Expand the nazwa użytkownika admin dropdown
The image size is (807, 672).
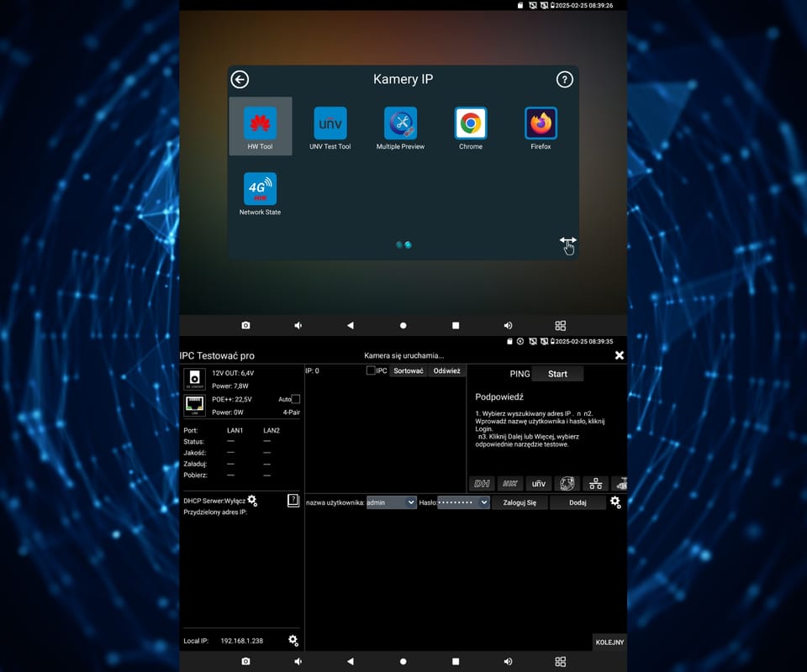[x=410, y=502]
